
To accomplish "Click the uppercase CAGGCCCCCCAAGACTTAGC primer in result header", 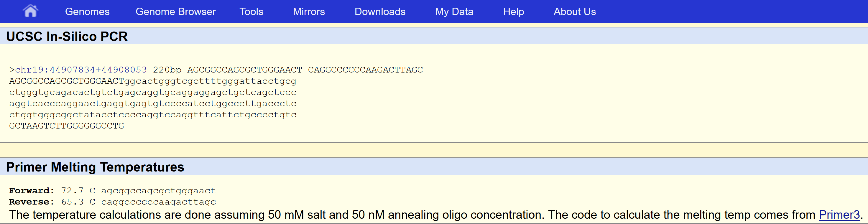I will [x=365, y=70].
